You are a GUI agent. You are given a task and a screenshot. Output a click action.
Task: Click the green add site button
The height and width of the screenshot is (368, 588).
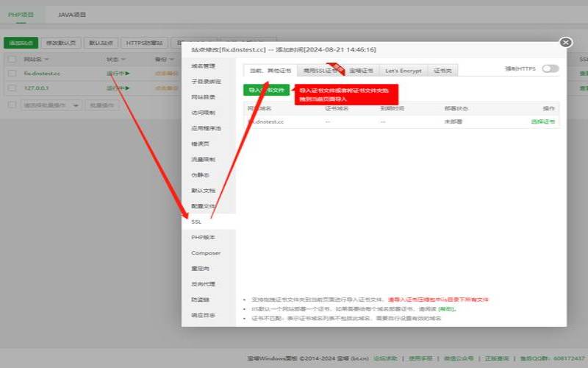pyautogui.click(x=21, y=43)
